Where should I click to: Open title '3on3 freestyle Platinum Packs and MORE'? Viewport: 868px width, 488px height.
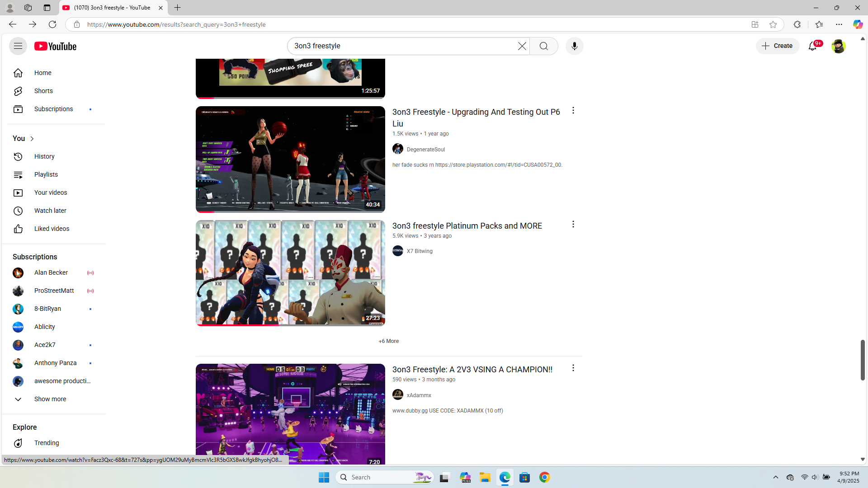(x=467, y=226)
